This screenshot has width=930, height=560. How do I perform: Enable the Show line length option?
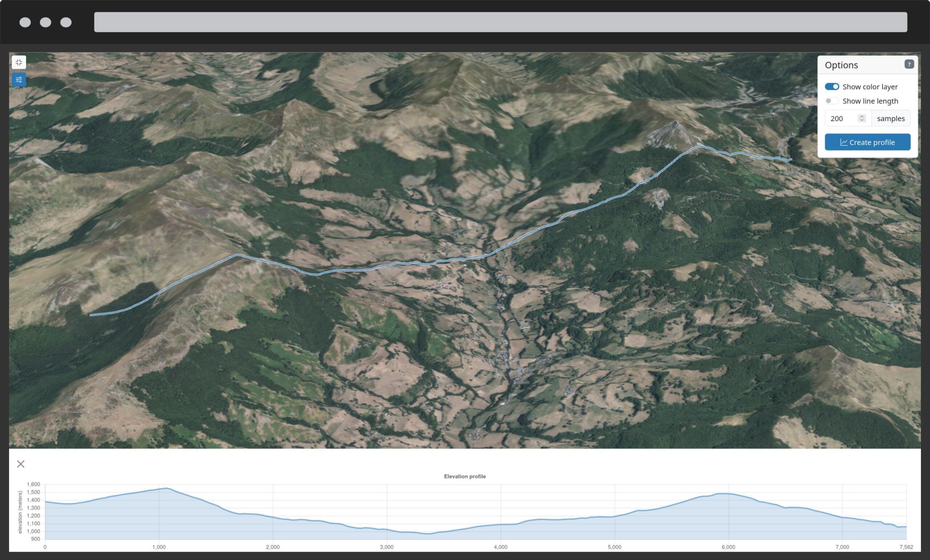pyautogui.click(x=832, y=101)
